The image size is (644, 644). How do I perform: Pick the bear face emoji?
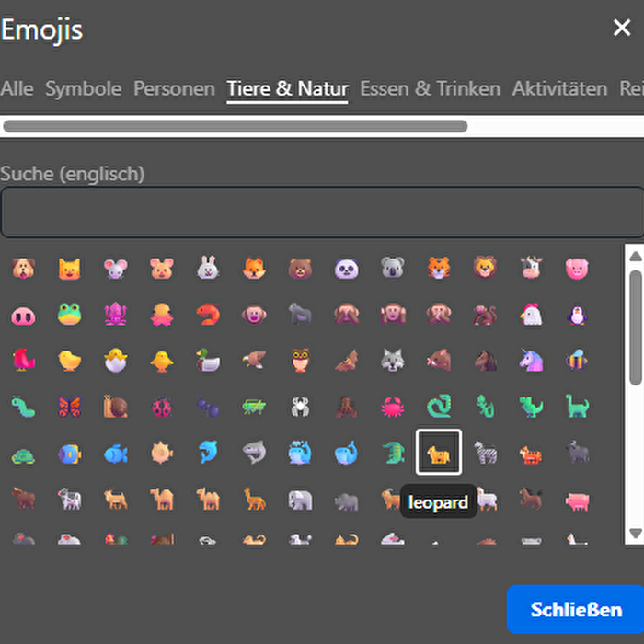coord(300,269)
